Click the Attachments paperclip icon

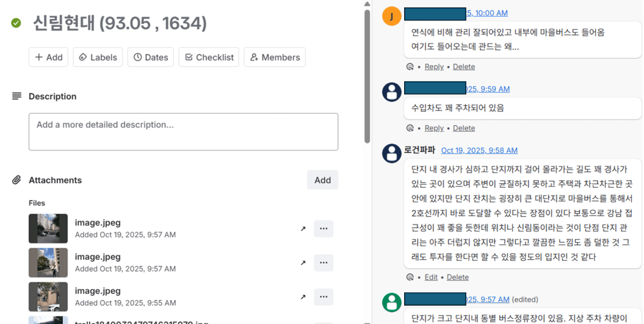(x=16, y=180)
